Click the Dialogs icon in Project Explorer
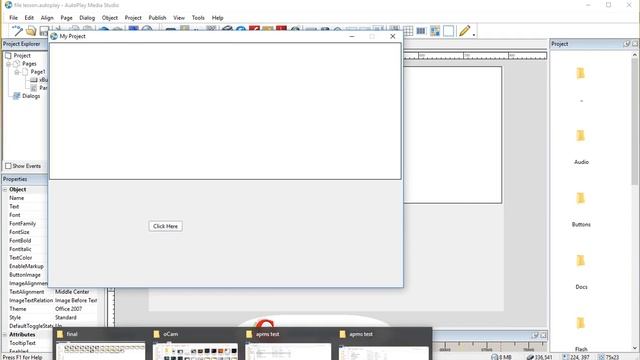Screen dimensions: 640x360 pyautogui.click(x=17, y=96)
